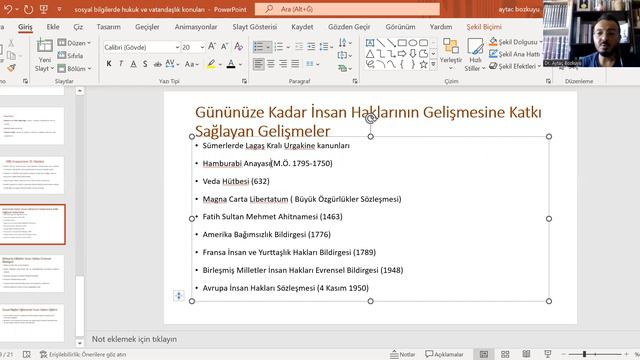Activate Normal view in status bar
The height and width of the screenshot is (360, 640).
point(484,354)
